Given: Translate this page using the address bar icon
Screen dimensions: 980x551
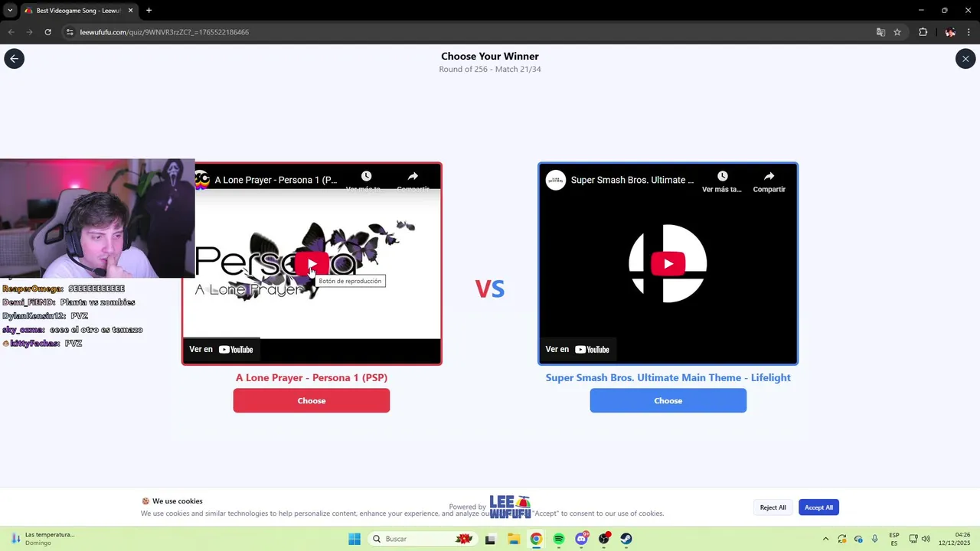Looking at the screenshot, I should [x=880, y=32].
